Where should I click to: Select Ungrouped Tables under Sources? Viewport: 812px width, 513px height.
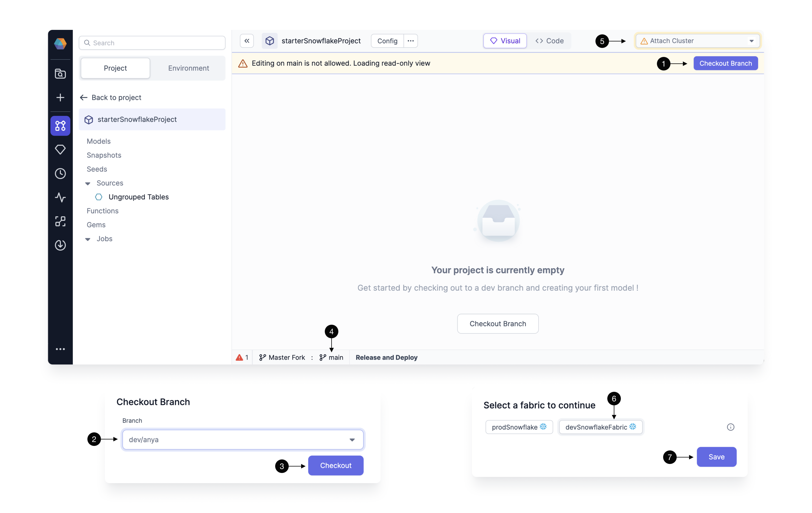click(x=138, y=197)
